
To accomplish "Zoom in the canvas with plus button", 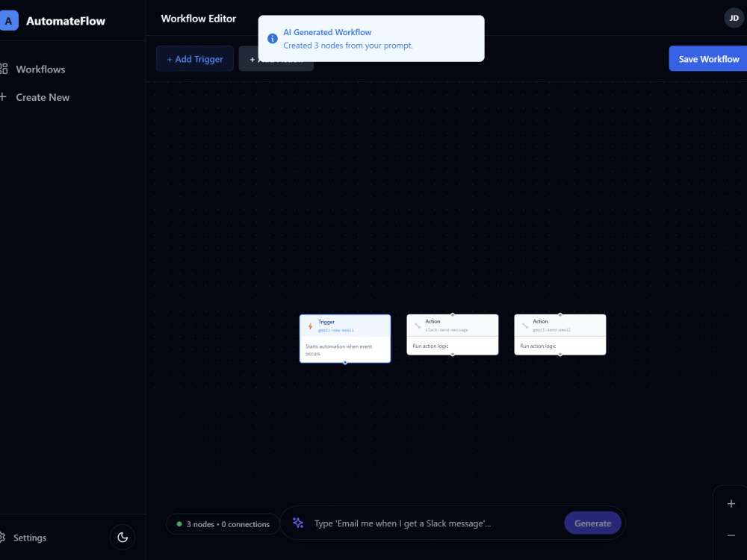I will [x=731, y=504].
